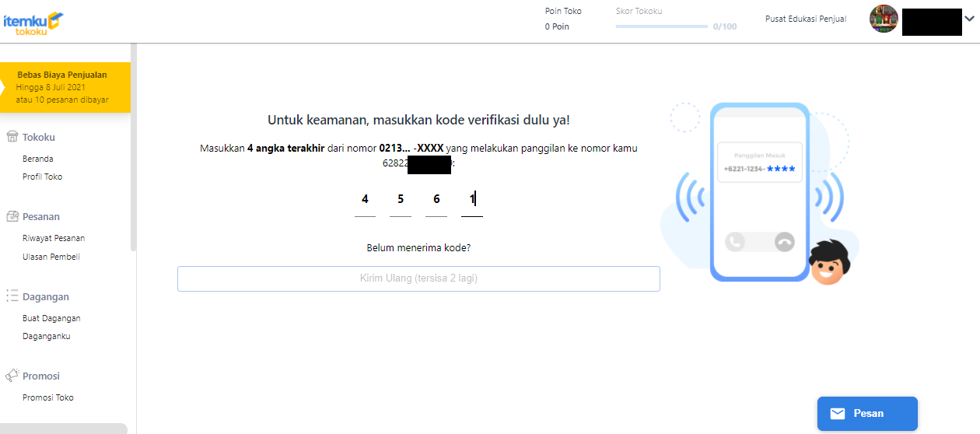Click Kirim Ulang resend button
Screen dimensions: 980x434
(418, 278)
